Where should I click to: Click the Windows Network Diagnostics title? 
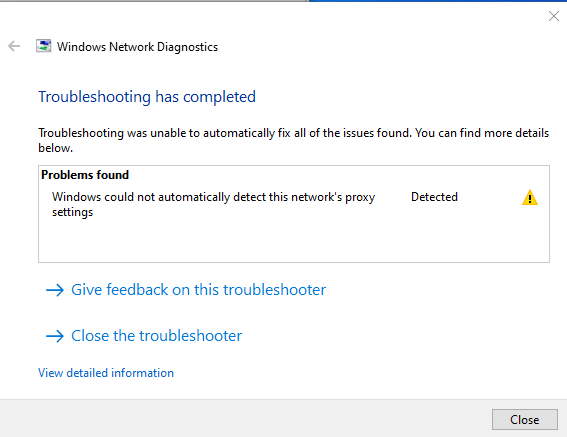pos(137,47)
